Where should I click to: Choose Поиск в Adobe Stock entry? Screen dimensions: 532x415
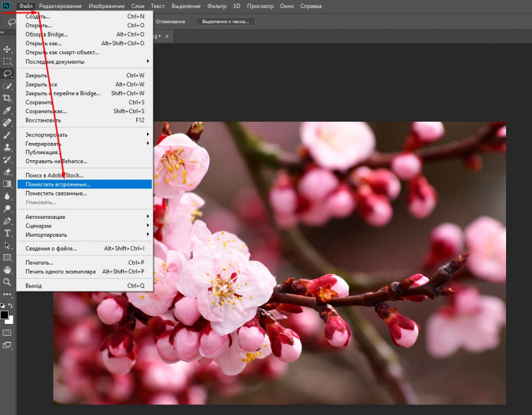tap(84, 175)
